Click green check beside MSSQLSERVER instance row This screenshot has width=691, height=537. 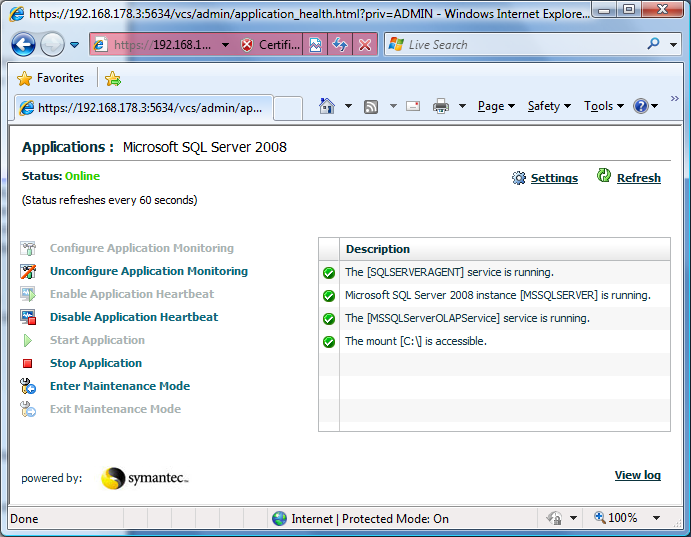pyautogui.click(x=329, y=296)
